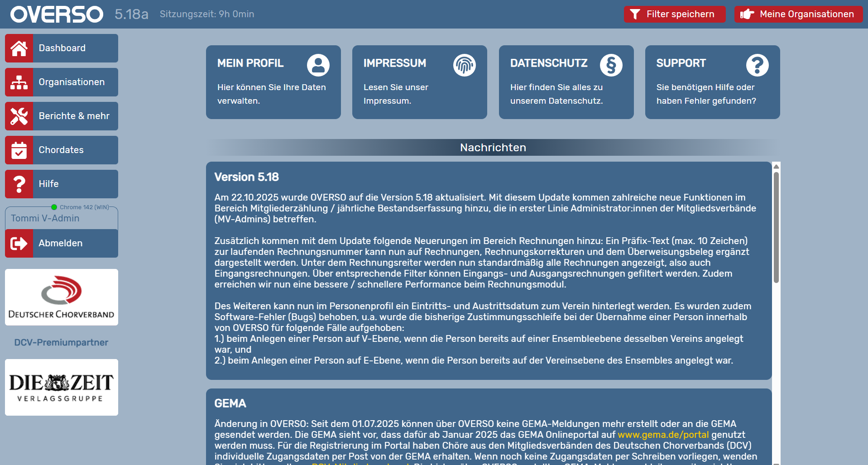Click the Berichte & mehr tools icon

click(19, 116)
